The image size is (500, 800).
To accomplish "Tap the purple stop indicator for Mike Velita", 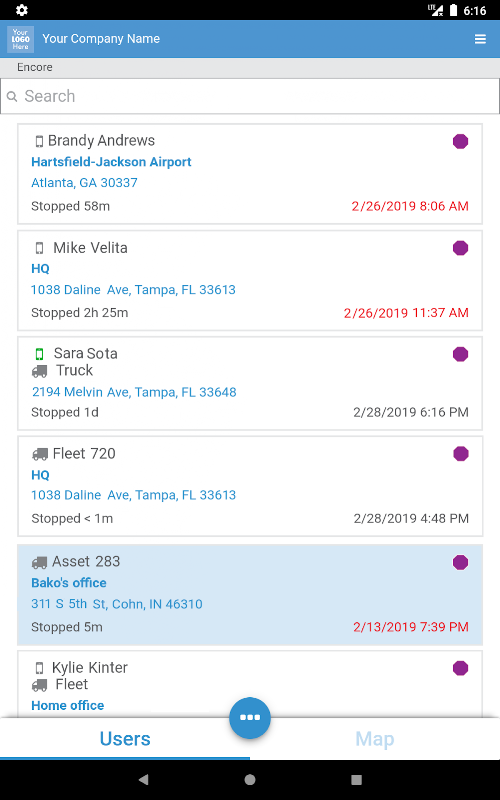I will point(460,248).
